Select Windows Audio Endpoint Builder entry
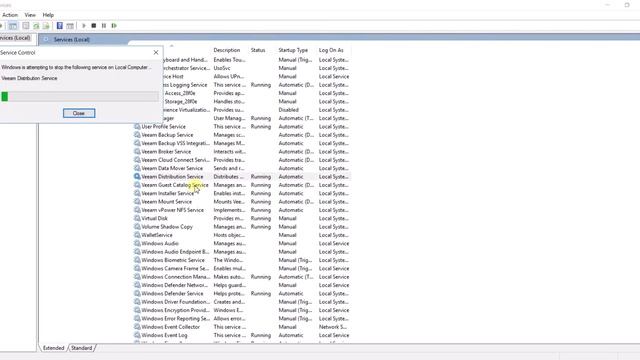This screenshot has width=640, height=360. [x=175, y=252]
